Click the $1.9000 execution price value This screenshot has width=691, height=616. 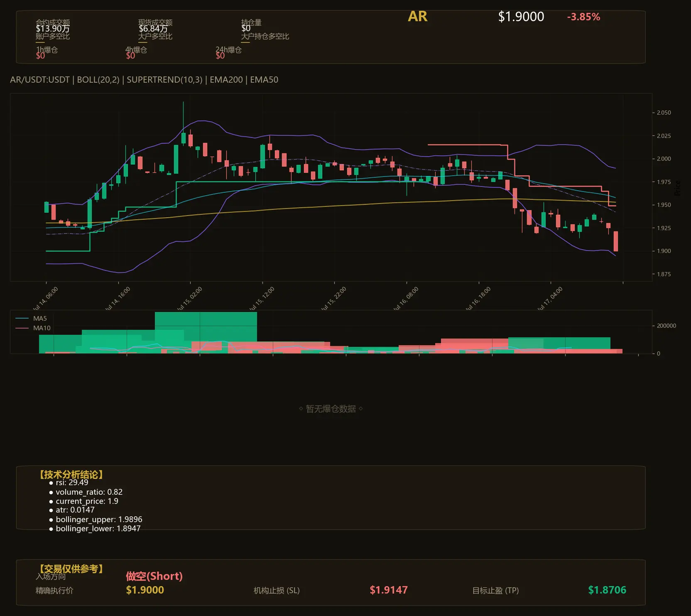(145, 590)
